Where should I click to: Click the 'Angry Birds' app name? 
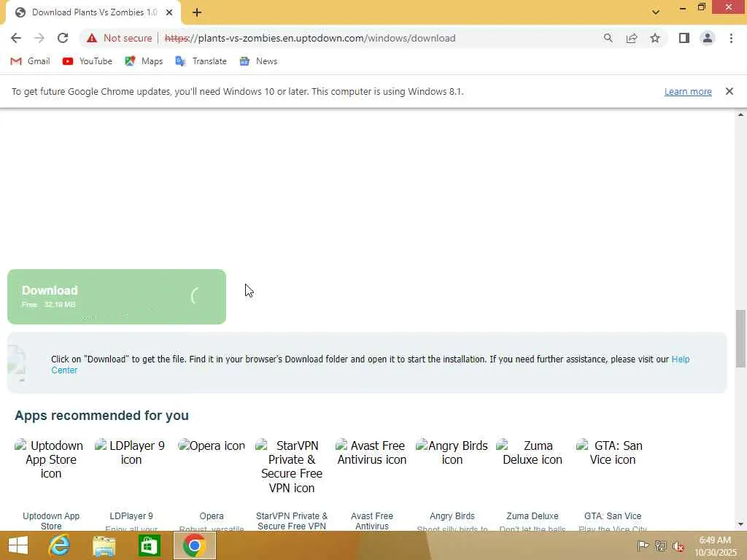pyautogui.click(x=452, y=516)
